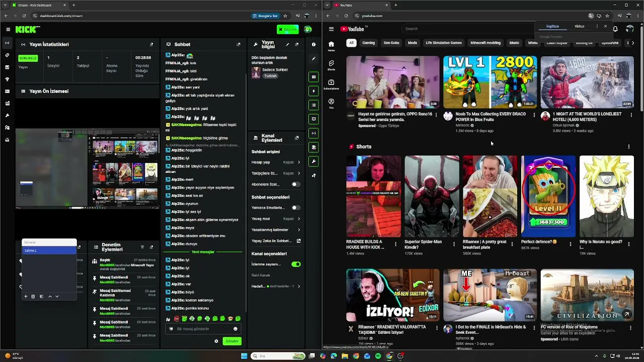The height and width of the screenshot is (362, 644).
Task: Toggle the Yalnızca Emotlarla switch
Action: (x=295, y=208)
